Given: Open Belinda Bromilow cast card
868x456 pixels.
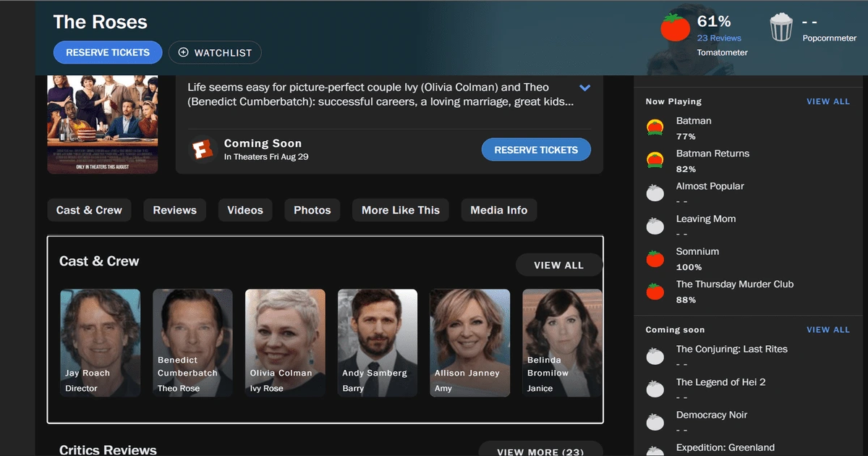Looking at the screenshot, I should point(562,343).
